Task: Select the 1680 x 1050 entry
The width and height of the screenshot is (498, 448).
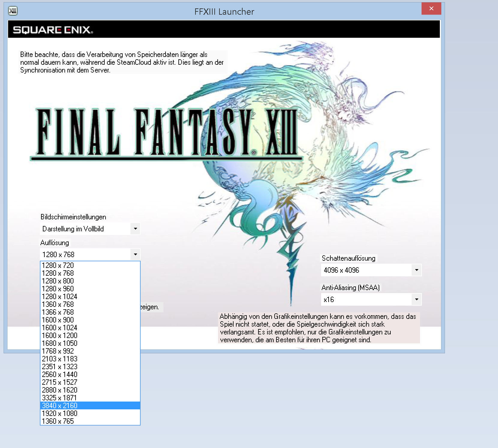Action: tap(90, 343)
